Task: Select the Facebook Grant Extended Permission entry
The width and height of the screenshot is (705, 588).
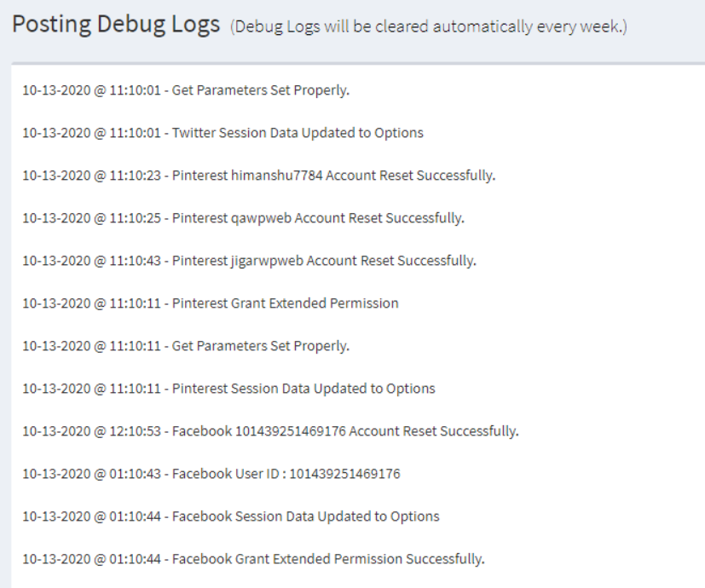Action: coord(253,559)
